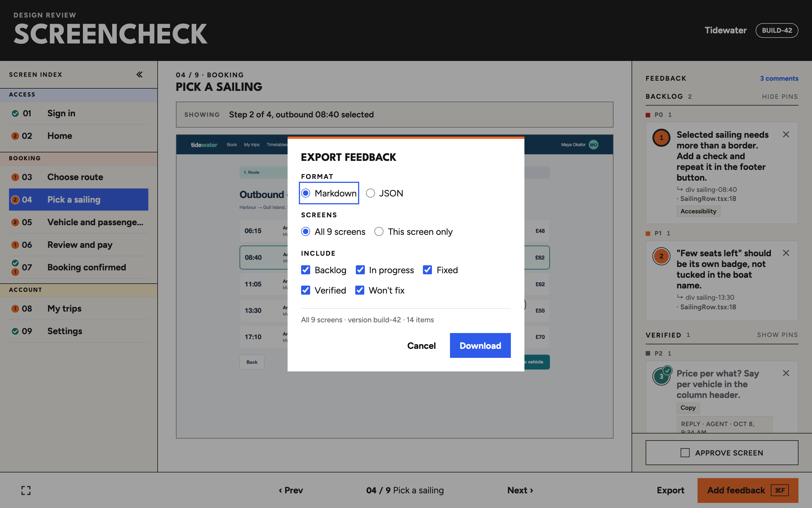Cancel the export dialog

pyautogui.click(x=422, y=345)
